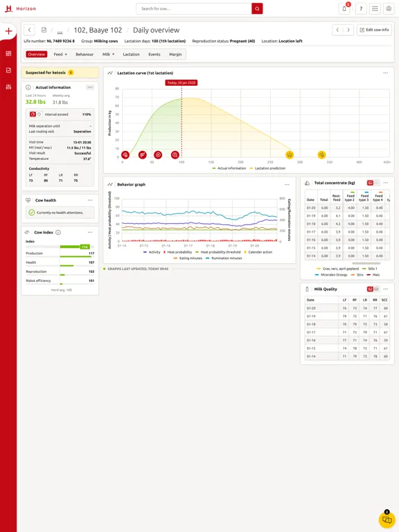Open Milk Quality more options menu
This screenshot has width=399, height=532.
386,289
